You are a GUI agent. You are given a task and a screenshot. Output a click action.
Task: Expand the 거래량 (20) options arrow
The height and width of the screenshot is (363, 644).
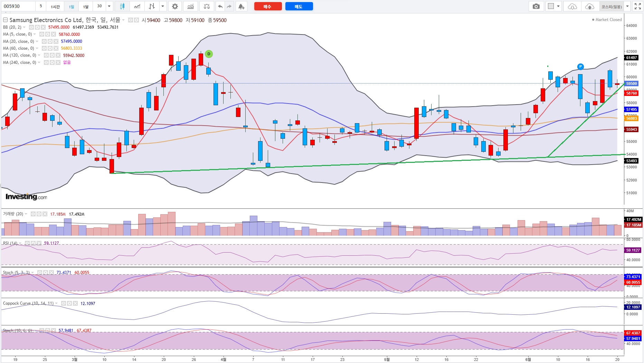(26, 214)
